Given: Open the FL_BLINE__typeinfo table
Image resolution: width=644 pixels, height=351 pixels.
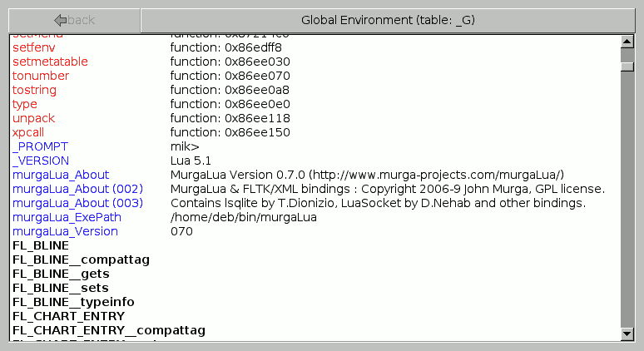Looking at the screenshot, I should (73, 302).
